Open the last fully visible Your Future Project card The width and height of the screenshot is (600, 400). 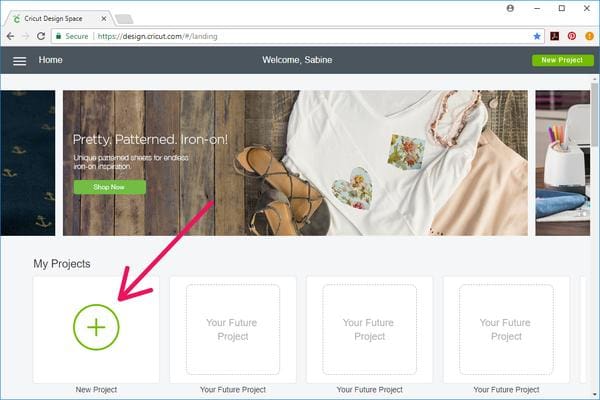tap(506, 330)
